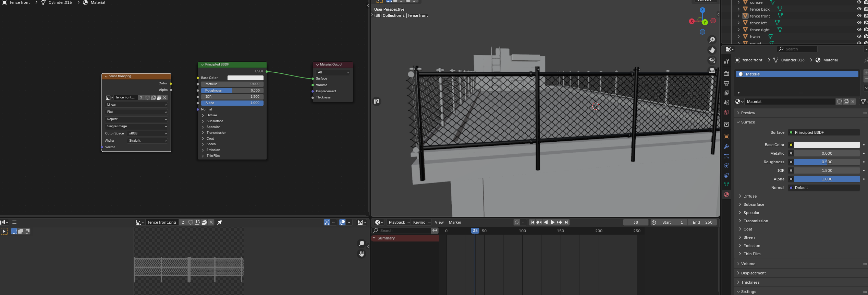The width and height of the screenshot is (868, 295).
Task: Click the image editor's pan hand icon
Action: tap(362, 254)
